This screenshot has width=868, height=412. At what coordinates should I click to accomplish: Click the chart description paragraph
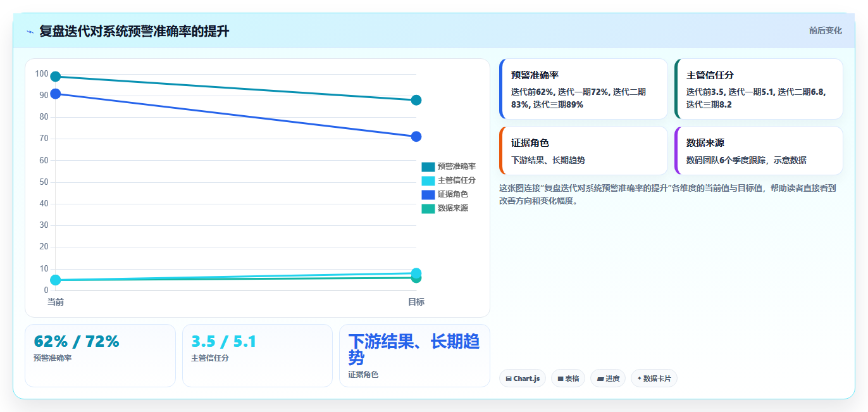click(667, 194)
